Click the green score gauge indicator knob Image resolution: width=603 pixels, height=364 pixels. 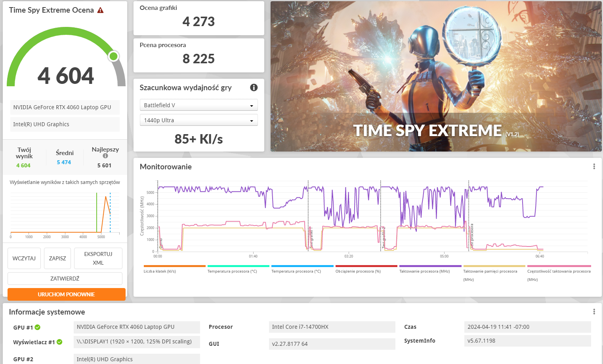114,56
